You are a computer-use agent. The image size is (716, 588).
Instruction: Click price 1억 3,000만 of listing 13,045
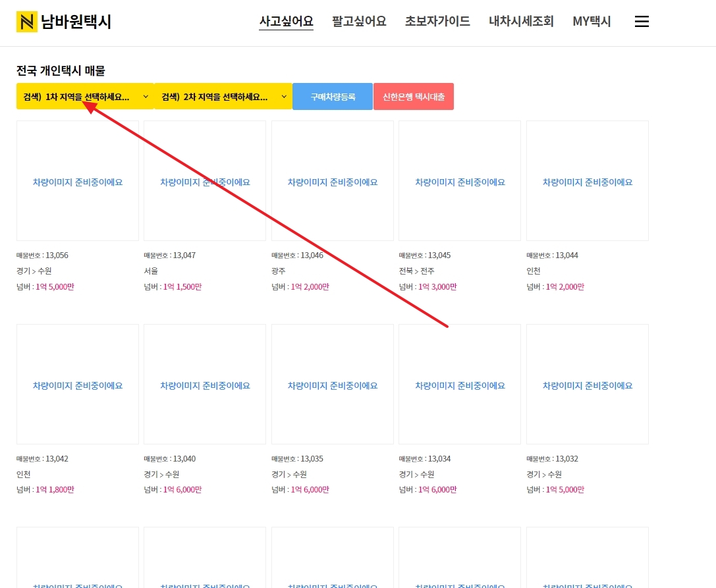coord(437,286)
